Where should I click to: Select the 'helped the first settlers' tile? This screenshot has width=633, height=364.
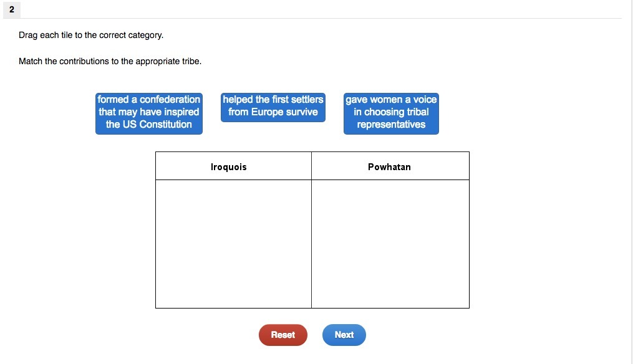click(273, 107)
